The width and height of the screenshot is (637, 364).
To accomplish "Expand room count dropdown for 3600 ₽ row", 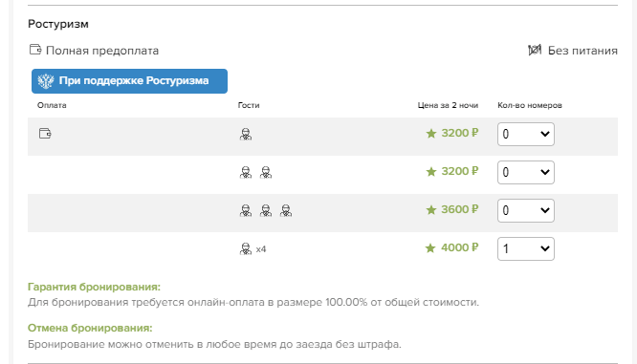I will [x=526, y=210].
